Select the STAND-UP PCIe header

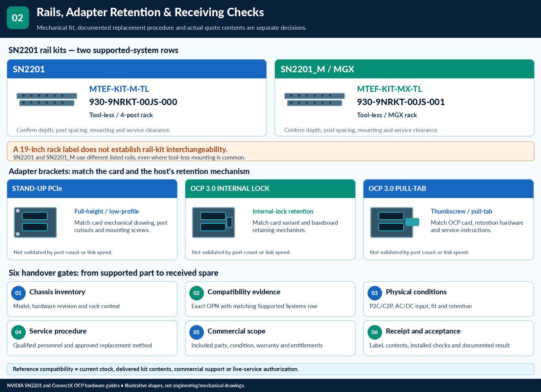point(92,189)
